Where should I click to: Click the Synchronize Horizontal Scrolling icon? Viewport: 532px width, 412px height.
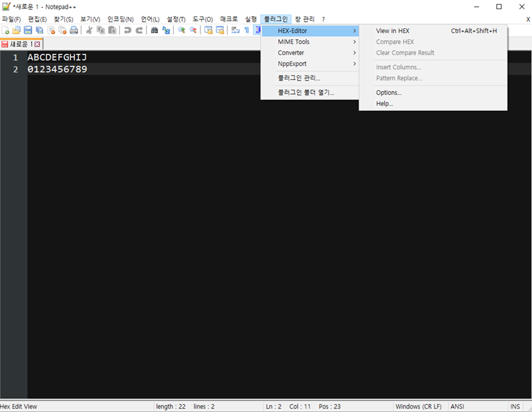(220, 30)
